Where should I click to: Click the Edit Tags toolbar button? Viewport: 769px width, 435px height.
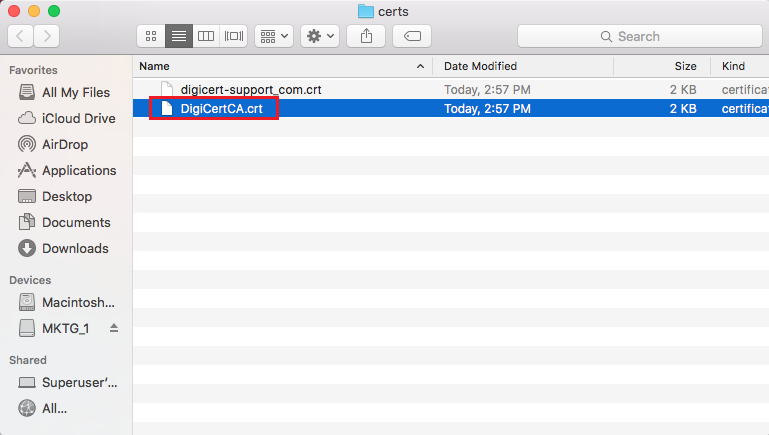pos(411,36)
